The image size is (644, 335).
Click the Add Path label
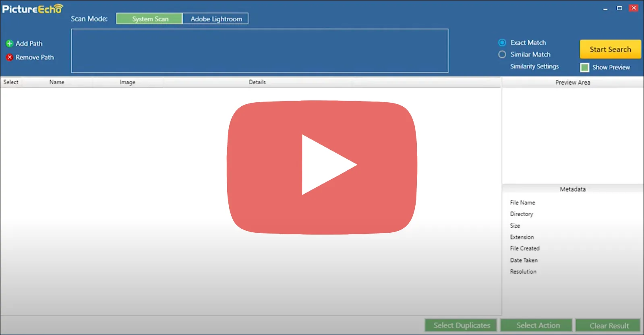[29, 43]
